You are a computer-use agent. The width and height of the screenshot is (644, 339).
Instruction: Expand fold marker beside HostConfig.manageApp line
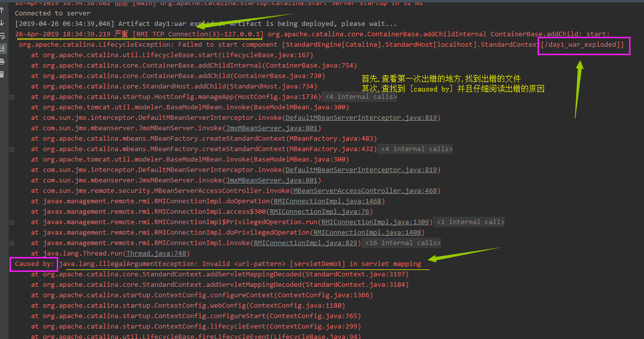(x=11, y=97)
